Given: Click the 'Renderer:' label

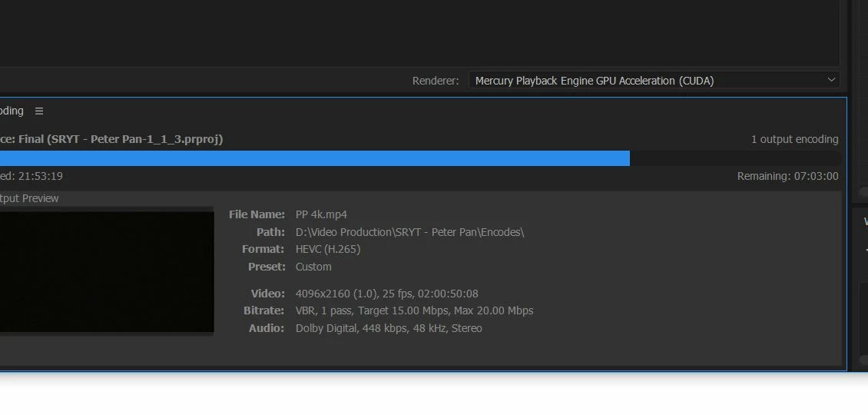Looking at the screenshot, I should pos(436,81).
